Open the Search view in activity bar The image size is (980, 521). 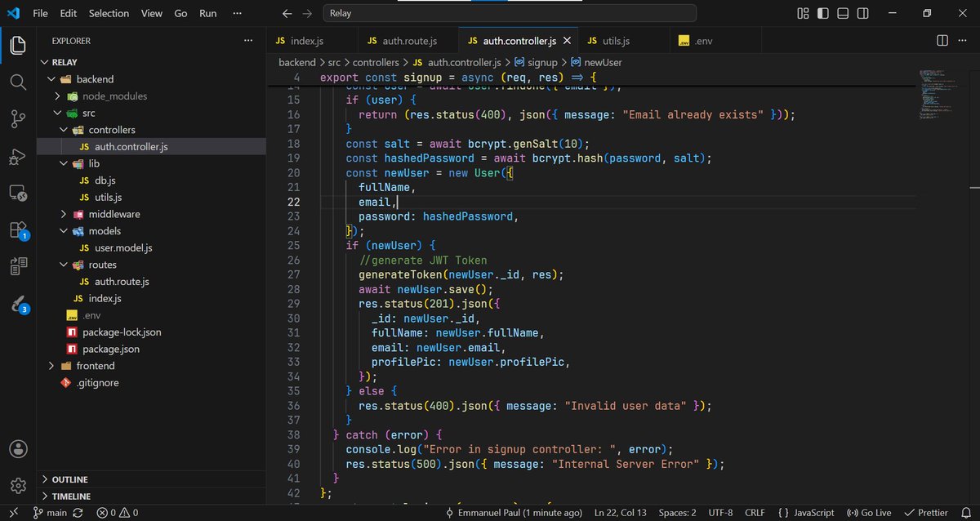click(18, 82)
